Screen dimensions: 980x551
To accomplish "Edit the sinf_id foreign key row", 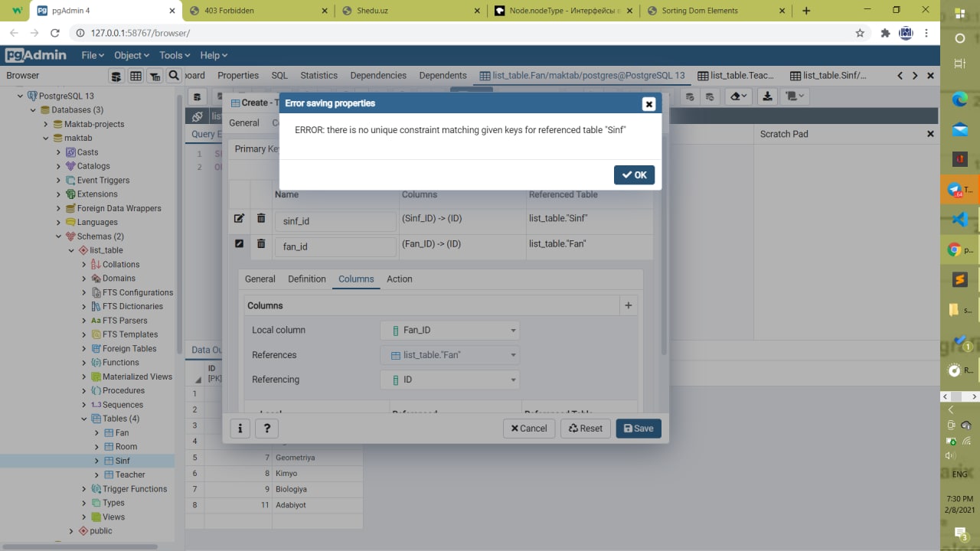I will point(239,219).
